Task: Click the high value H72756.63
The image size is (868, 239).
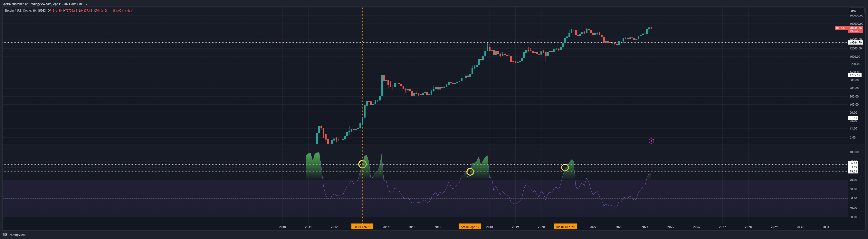Action: [x=70, y=10]
